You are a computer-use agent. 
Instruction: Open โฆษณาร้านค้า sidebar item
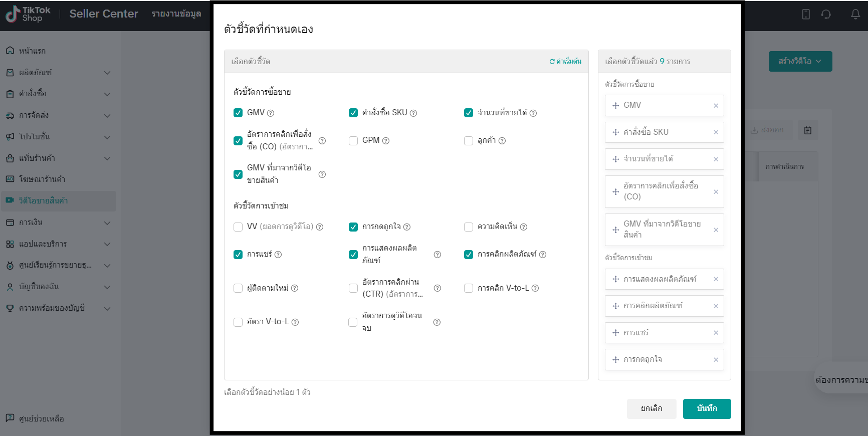coord(42,179)
